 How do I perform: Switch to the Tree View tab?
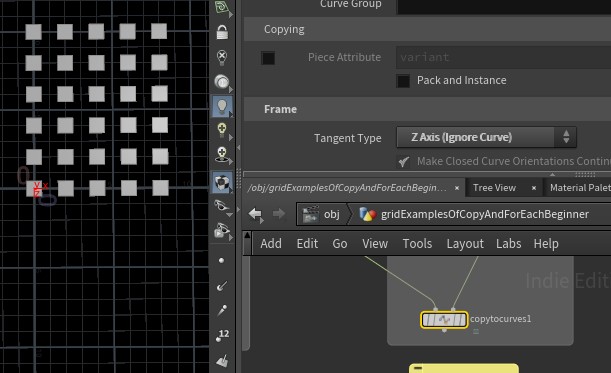coord(494,188)
